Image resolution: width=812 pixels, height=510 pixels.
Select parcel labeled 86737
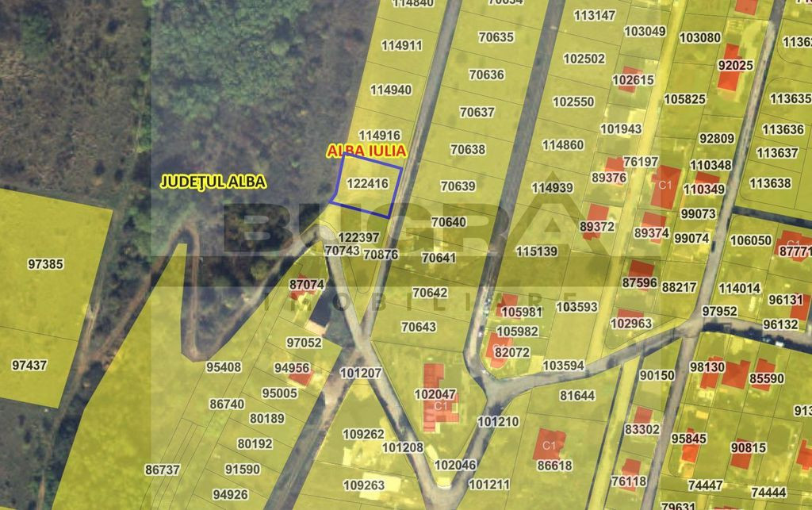(162, 470)
